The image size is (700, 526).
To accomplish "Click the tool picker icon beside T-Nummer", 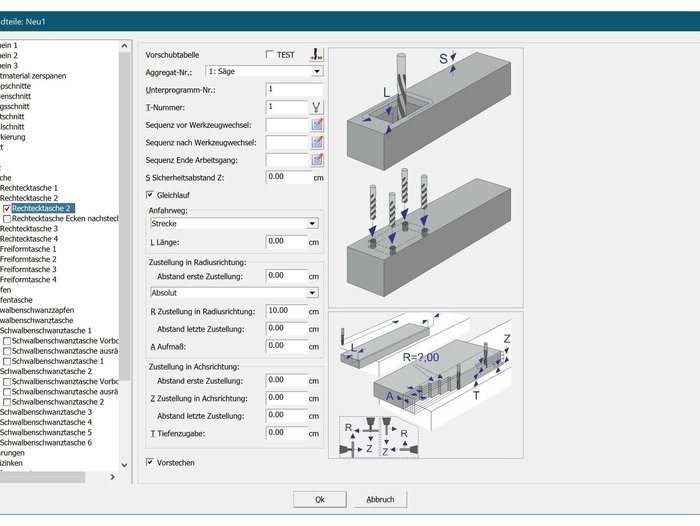I will click(317, 107).
